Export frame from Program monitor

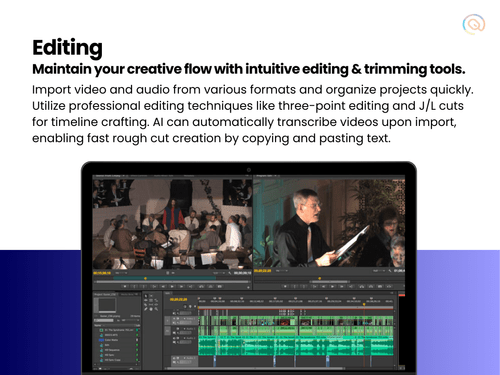[380, 286]
